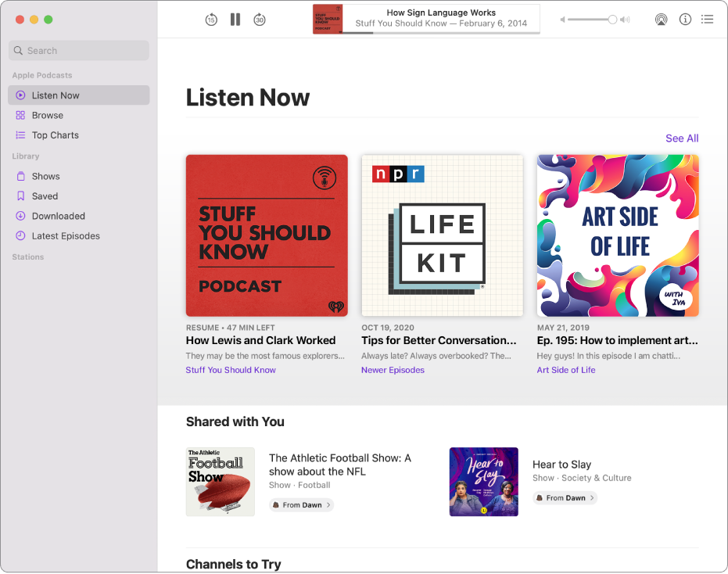This screenshot has width=728, height=574.
Task: Open the Shows library
Action: click(x=45, y=176)
